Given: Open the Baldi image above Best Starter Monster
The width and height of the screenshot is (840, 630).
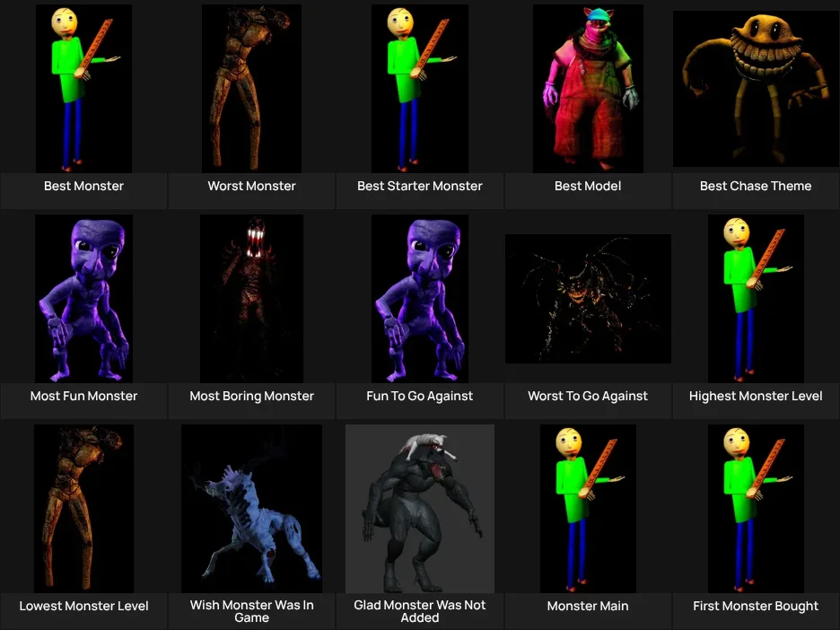Looking at the screenshot, I should (x=420, y=88).
